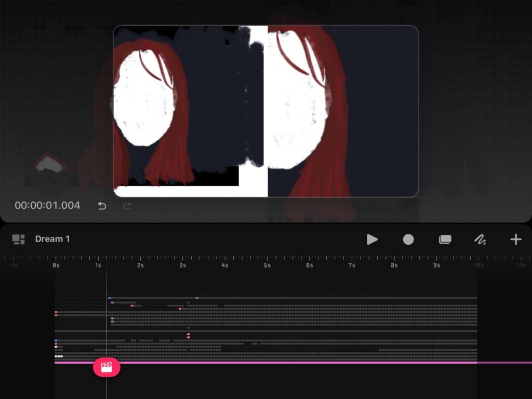
Task: Tap the red clapperboard playhead button
Action: tap(107, 367)
